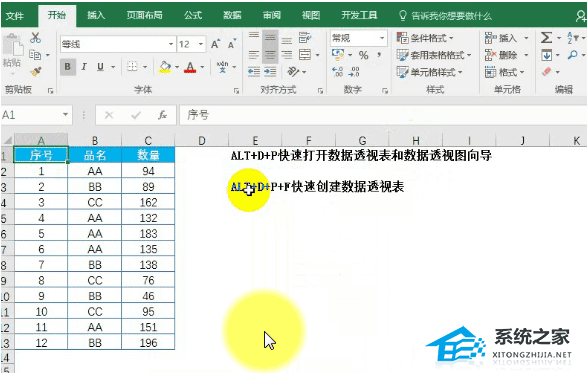Screen dimensions: 587x373
Task: Open 条件格式 conditional formatting menu
Action: click(x=425, y=38)
